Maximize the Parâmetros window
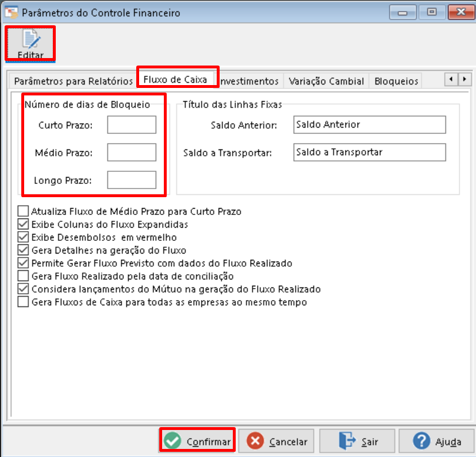Image resolution: width=476 pixels, height=457 pixels. 432,12
